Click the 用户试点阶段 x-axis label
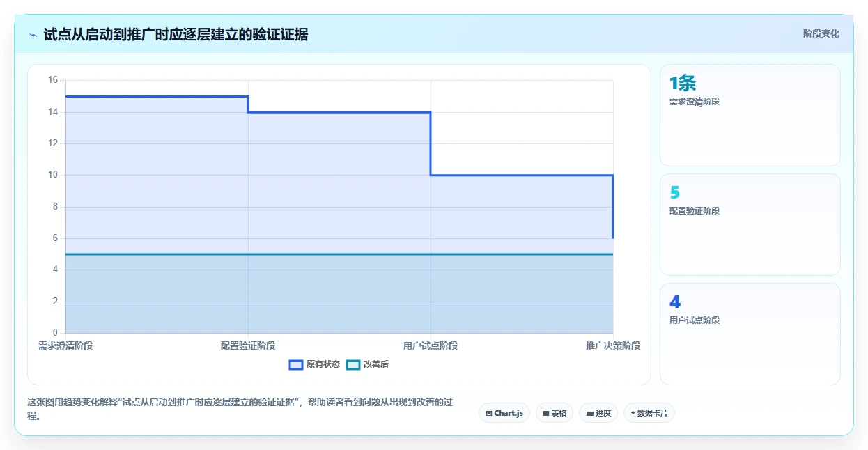This screenshot has width=868, height=450. point(431,346)
